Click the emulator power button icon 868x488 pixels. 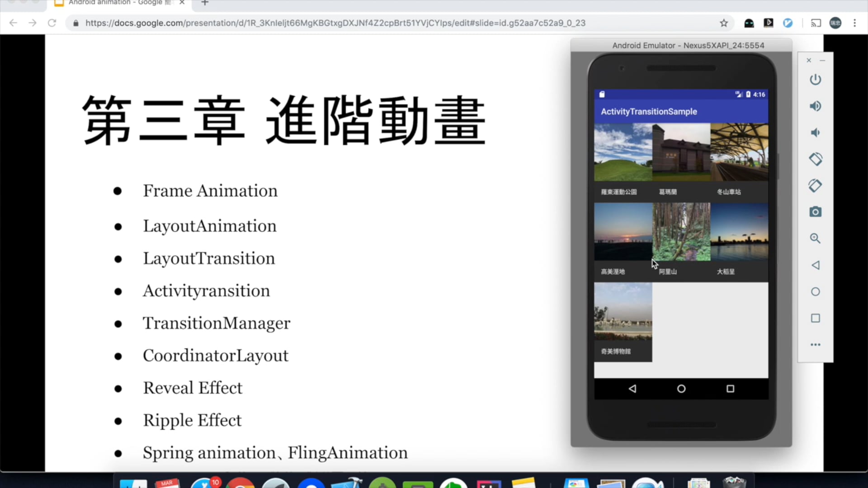click(815, 80)
